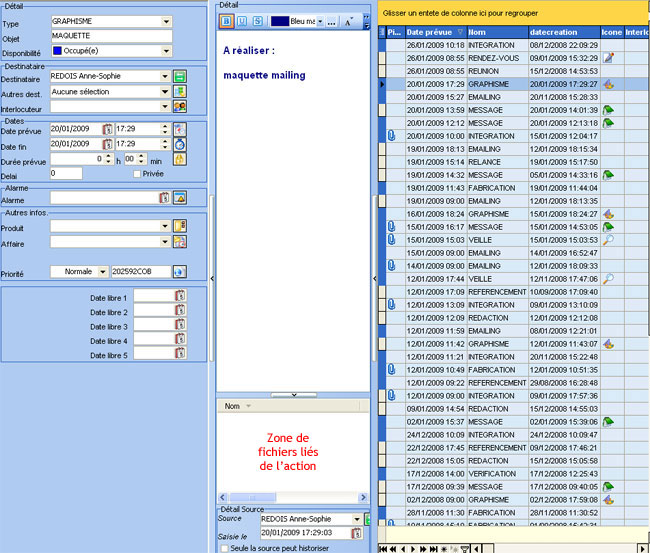Go to last record in grid navigator
This screenshot has width=650, height=553.
pyautogui.click(x=433, y=549)
